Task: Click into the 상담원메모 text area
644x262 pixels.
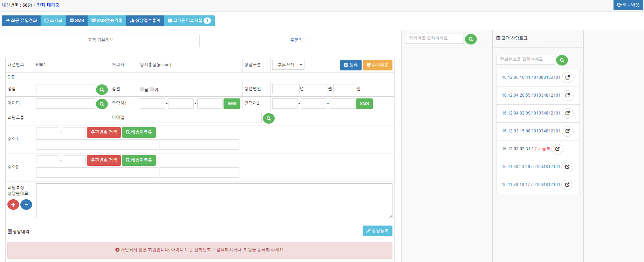Action: [x=214, y=201]
